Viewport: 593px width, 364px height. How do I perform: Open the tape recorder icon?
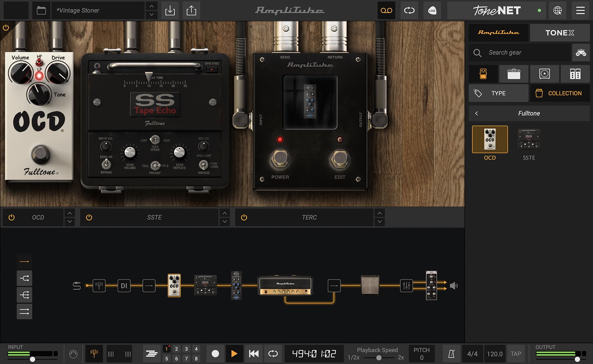click(x=386, y=11)
